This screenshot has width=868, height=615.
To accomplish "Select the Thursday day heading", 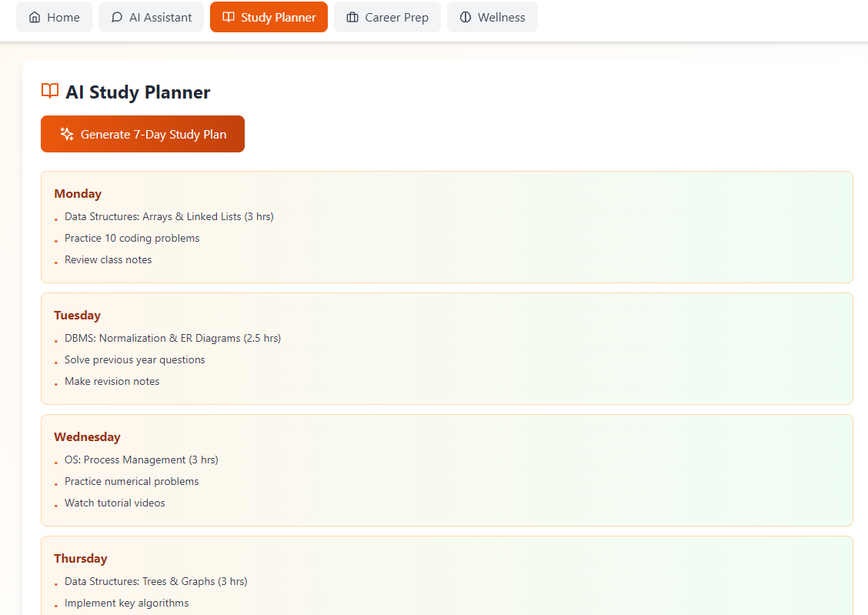I will pos(81,559).
